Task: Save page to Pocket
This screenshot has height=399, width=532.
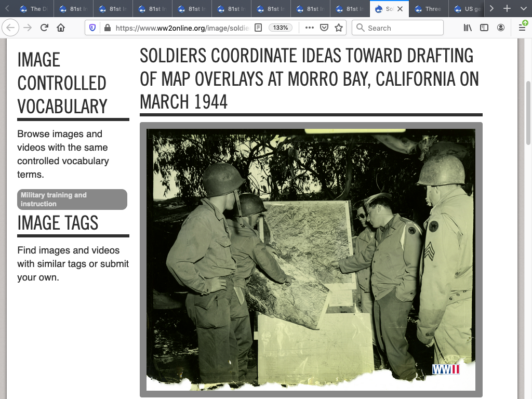Action: (x=324, y=28)
